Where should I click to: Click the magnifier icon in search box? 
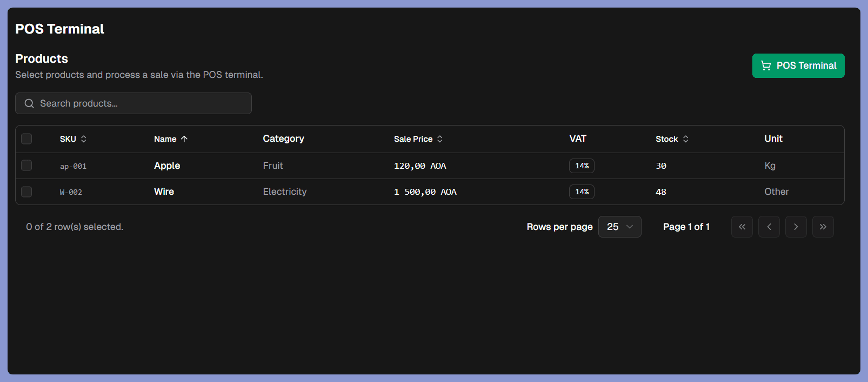coord(29,103)
